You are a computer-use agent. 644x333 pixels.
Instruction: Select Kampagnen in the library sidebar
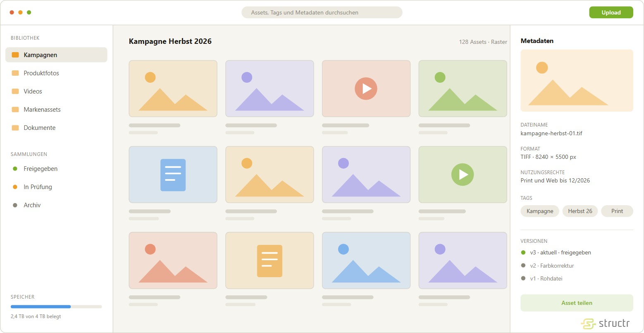point(56,55)
